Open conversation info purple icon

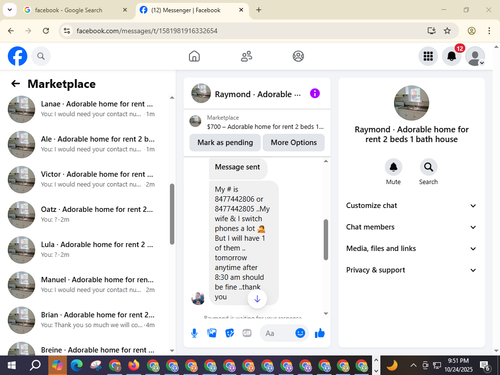tap(315, 93)
